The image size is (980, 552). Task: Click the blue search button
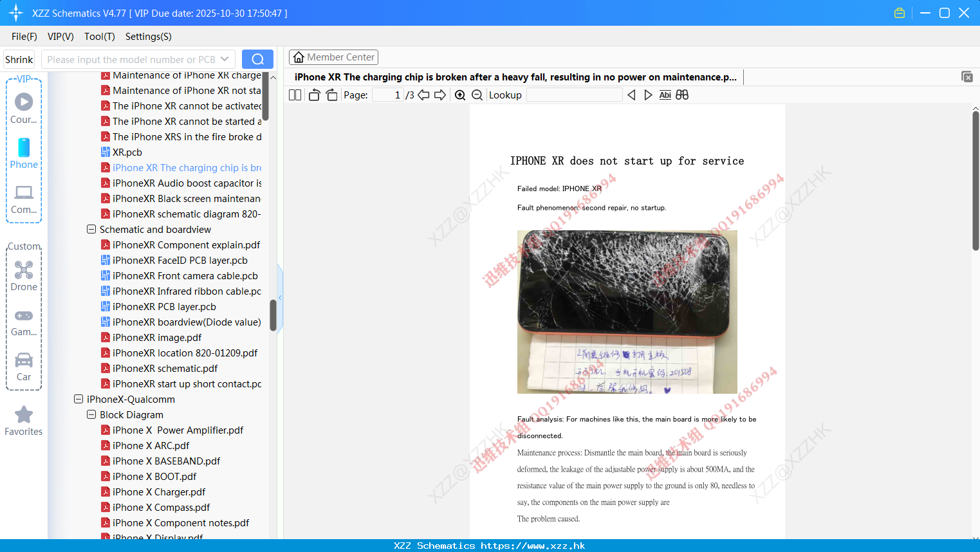[257, 59]
